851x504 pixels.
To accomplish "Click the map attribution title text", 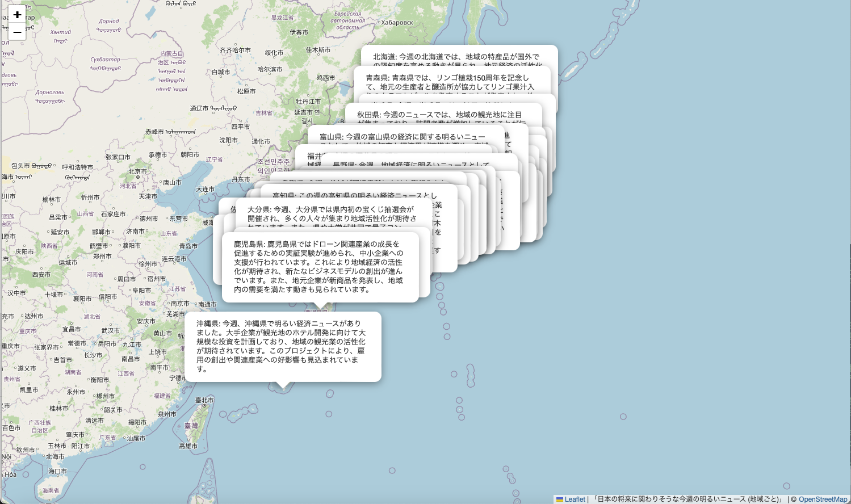I will point(687,499).
